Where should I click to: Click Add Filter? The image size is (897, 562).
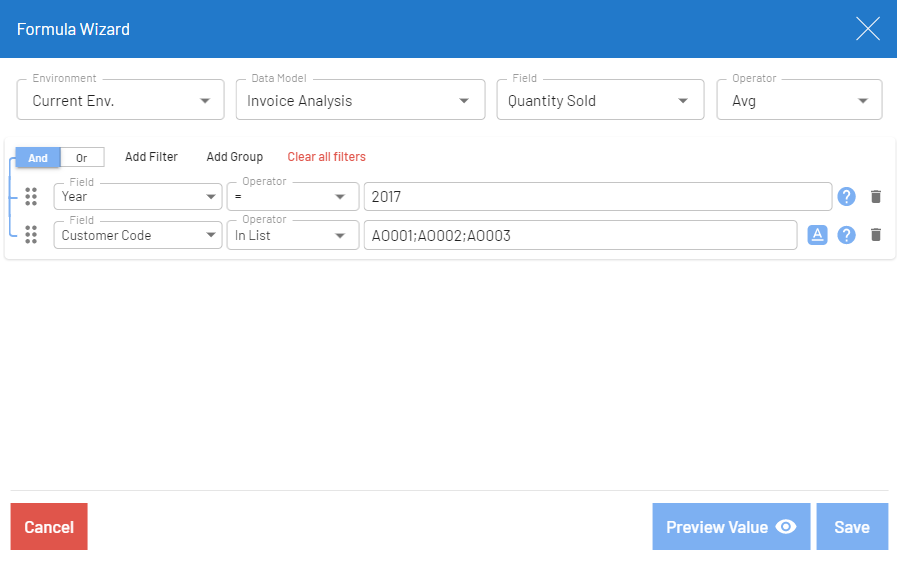point(151,157)
